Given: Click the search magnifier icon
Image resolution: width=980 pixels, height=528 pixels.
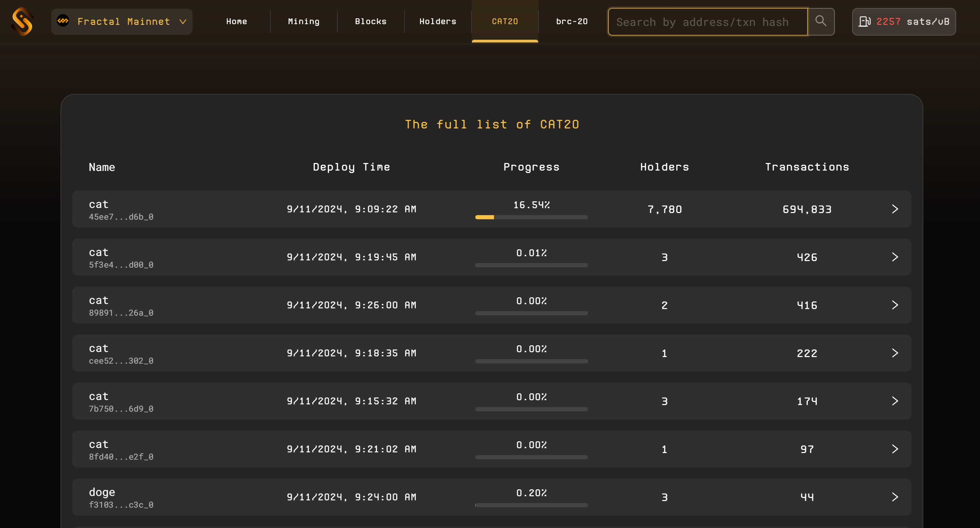Looking at the screenshot, I should [x=821, y=21].
